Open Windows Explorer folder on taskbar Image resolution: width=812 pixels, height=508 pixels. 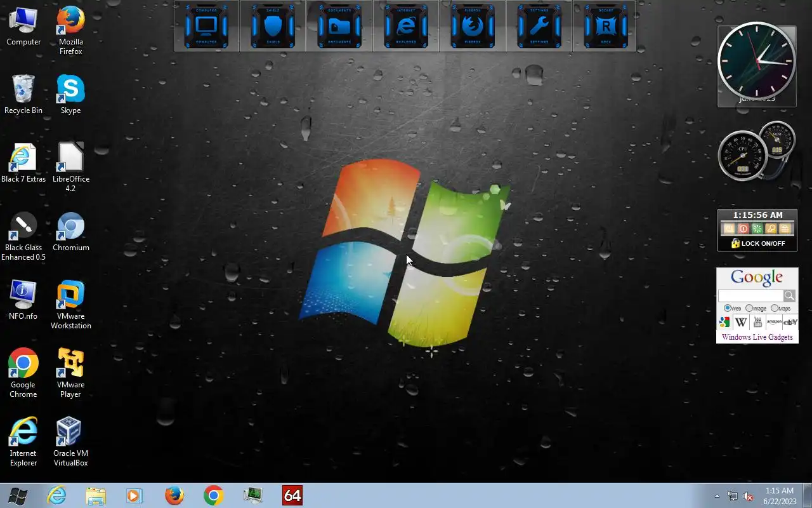[x=96, y=496]
